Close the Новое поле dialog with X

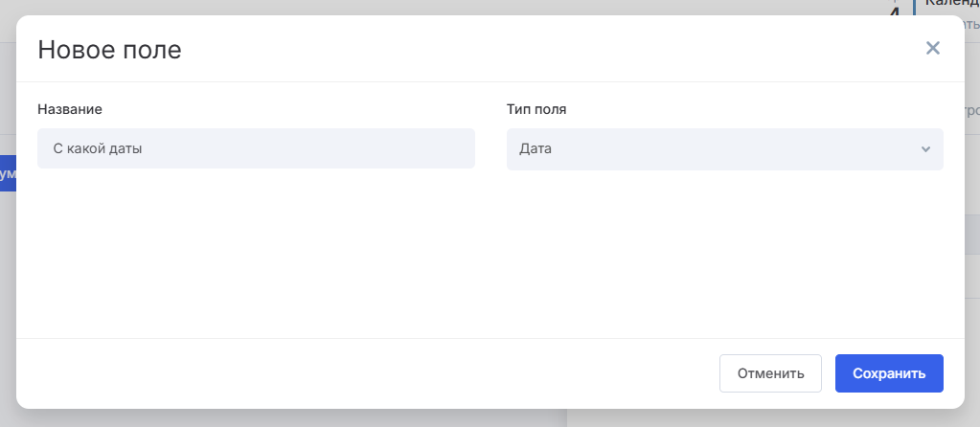coord(933,48)
